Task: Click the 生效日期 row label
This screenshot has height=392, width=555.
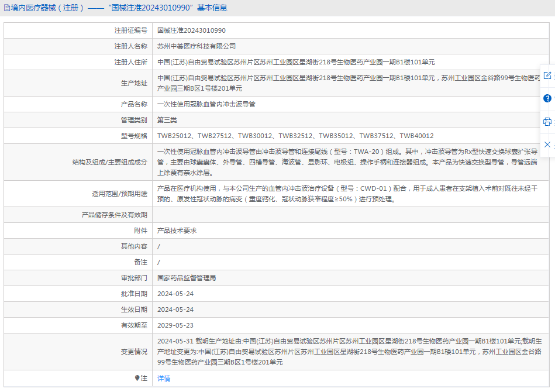Action: [x=134, y=310]
